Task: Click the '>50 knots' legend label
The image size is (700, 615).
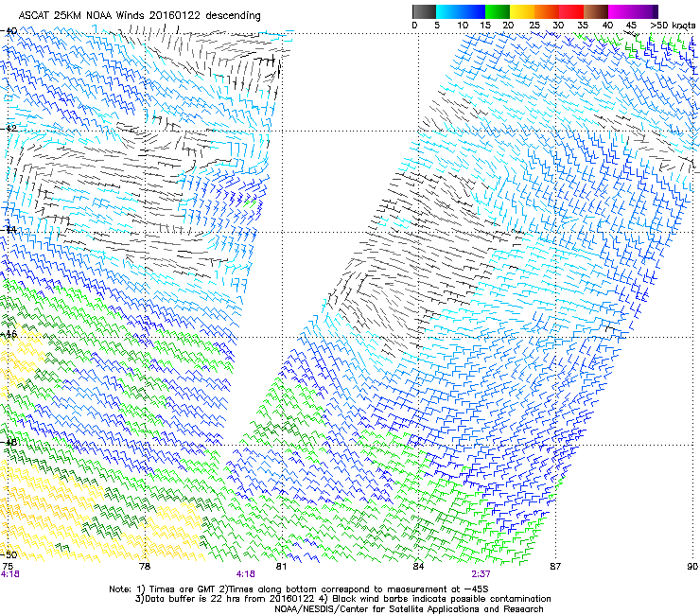Action: pos(673,26)
